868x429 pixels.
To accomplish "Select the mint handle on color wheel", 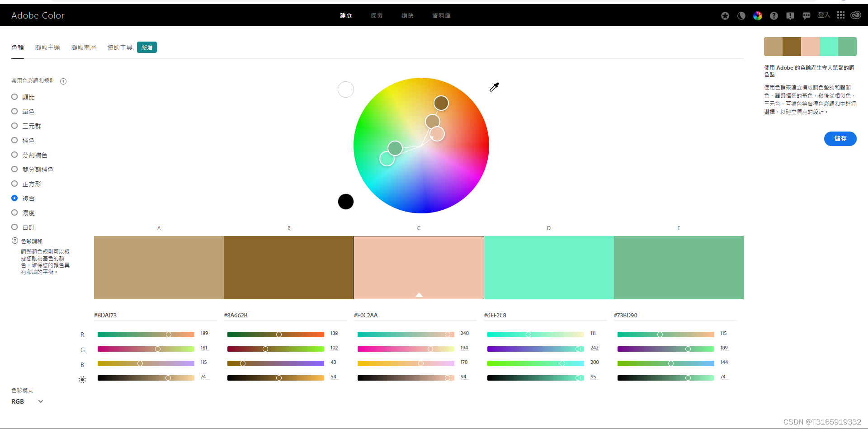I will (x=387, y=159).
